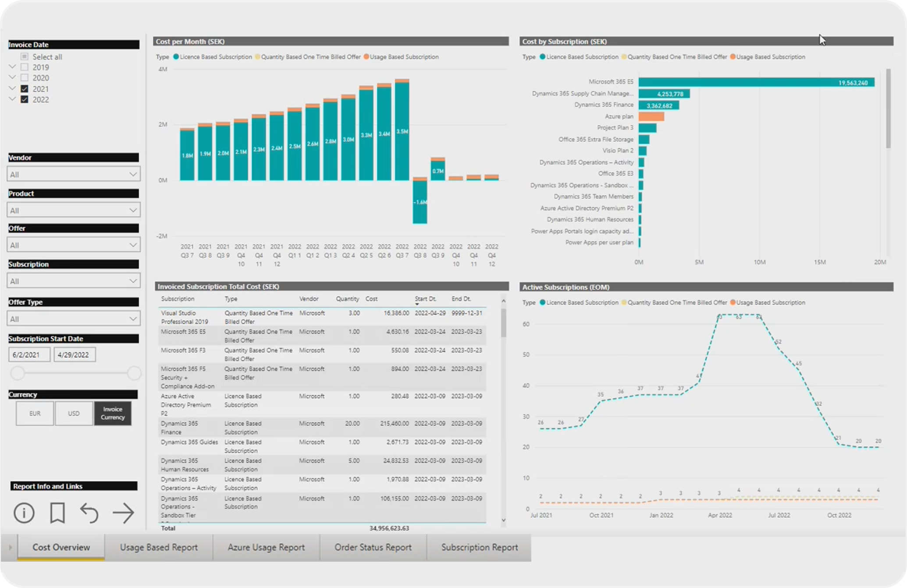
Task: Select Invoice Currency button
Action: click(113, 413)
